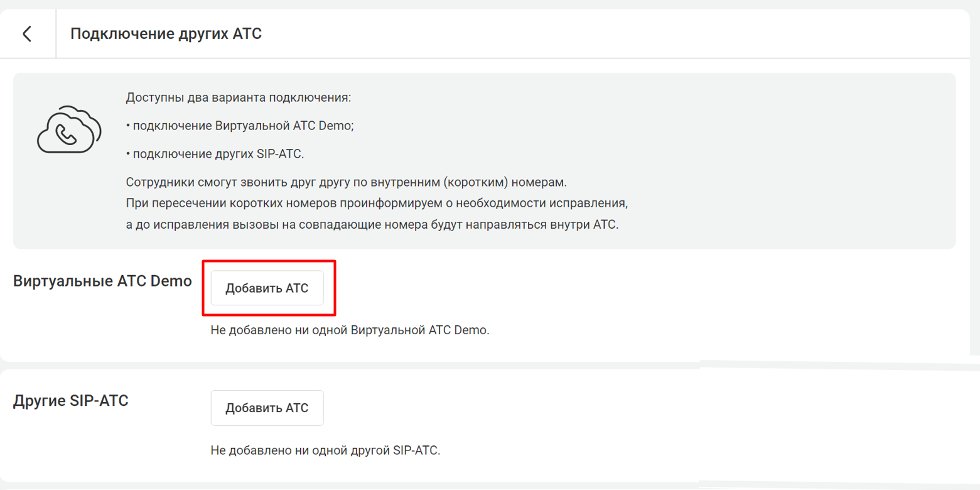Click the line Доступны два варианта подключения
The height and width of the screenshot is (490, 980).
click(239, 98)
